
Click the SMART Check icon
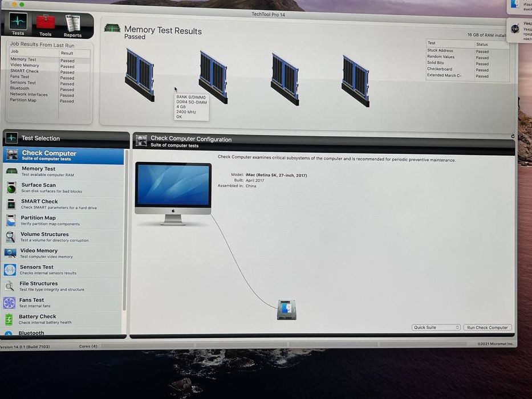(11, 204)
